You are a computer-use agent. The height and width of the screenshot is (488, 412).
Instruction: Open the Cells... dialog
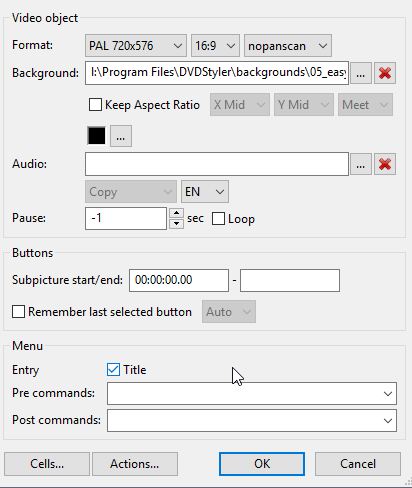[x=47, y=464]
